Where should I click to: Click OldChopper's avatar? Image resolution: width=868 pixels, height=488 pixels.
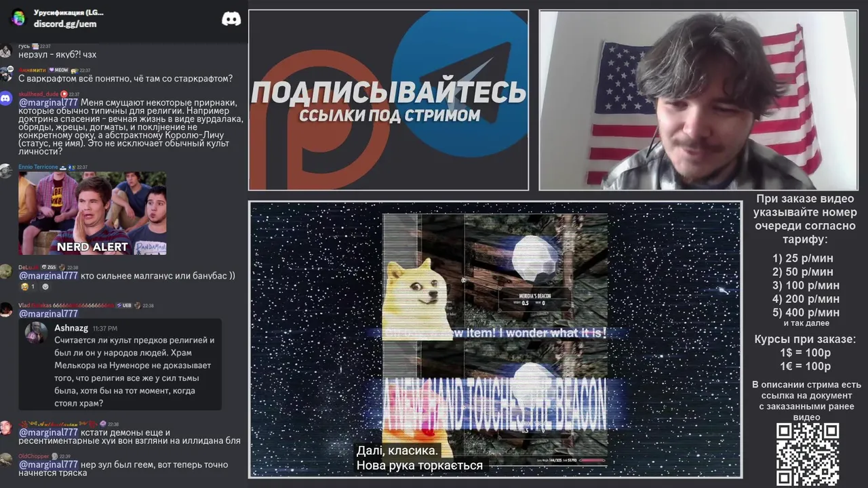click(x=5, y=460)
